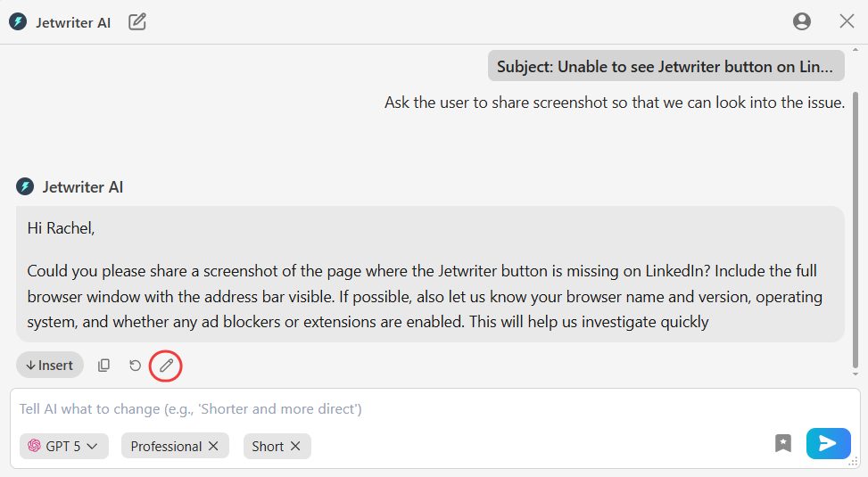868x477 pixels.
Task: Regenerate the AI response
Action: 135,366
